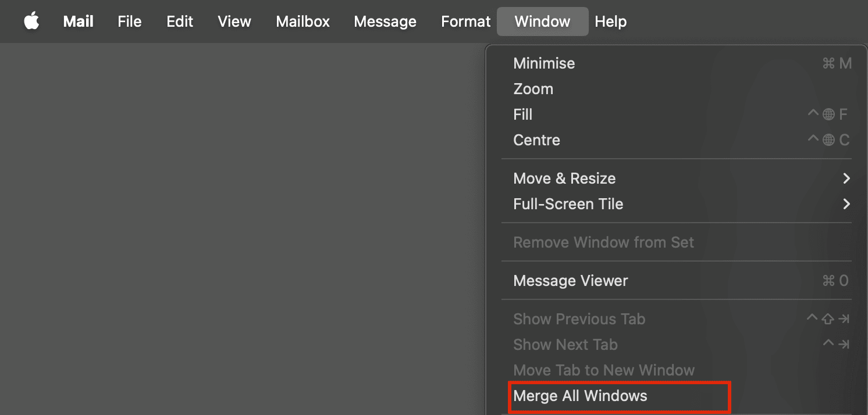
Task: Open the Mail application menu
Action: tap(78, 22)
